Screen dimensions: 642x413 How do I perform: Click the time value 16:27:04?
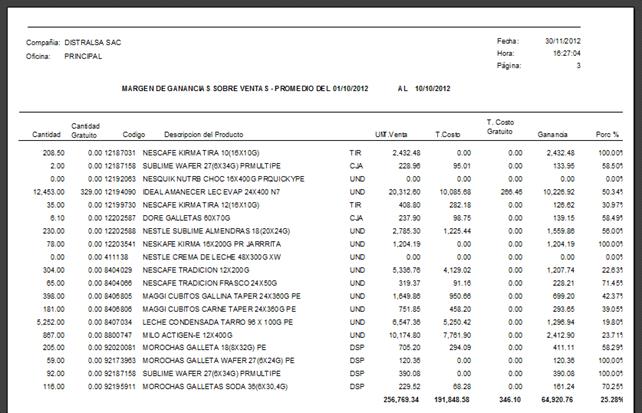coord(567,53)
